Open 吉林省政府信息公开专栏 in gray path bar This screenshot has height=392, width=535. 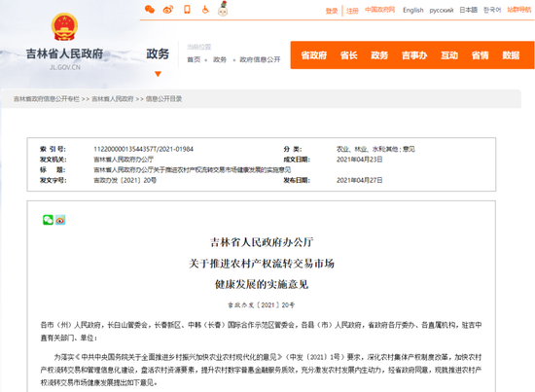click(x=47, y=99)
